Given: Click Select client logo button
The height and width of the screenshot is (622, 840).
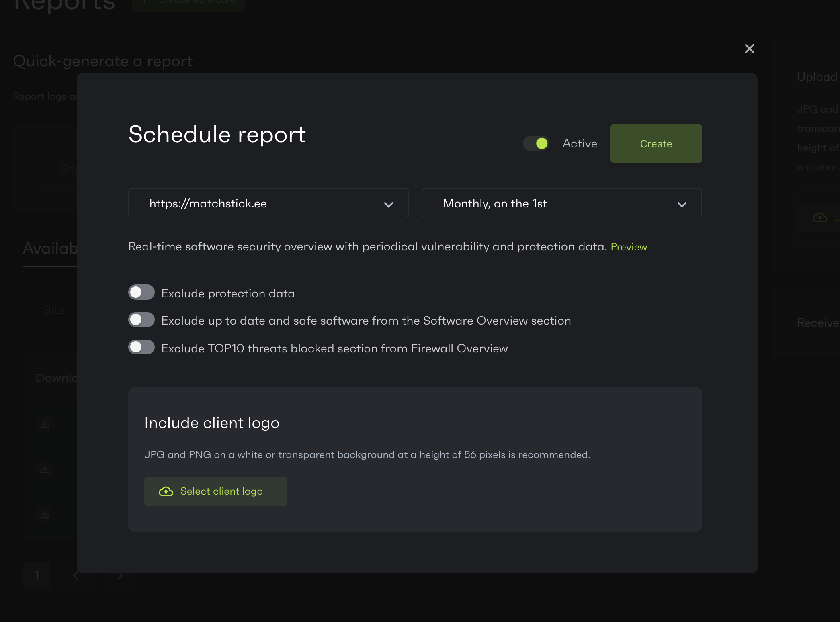Looking at the screenshot, I should pyautogui.click(x=215, y=491).
